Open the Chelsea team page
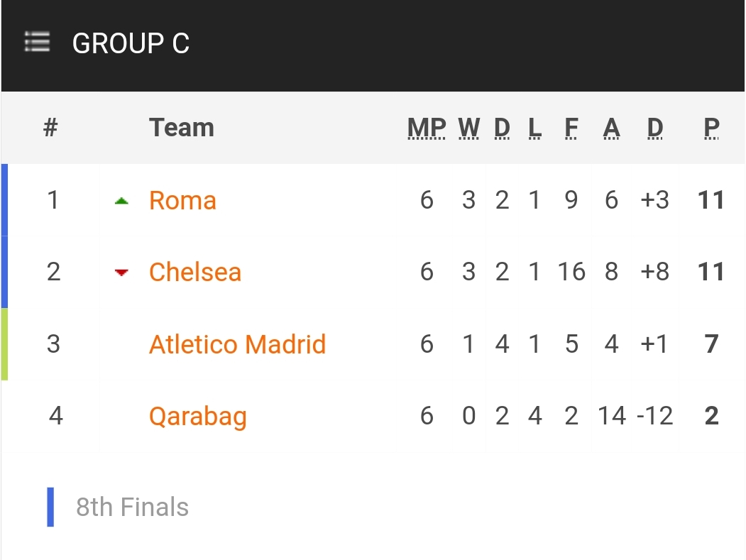The width and height of the screenshot is (746, 560). coord(195,272)
